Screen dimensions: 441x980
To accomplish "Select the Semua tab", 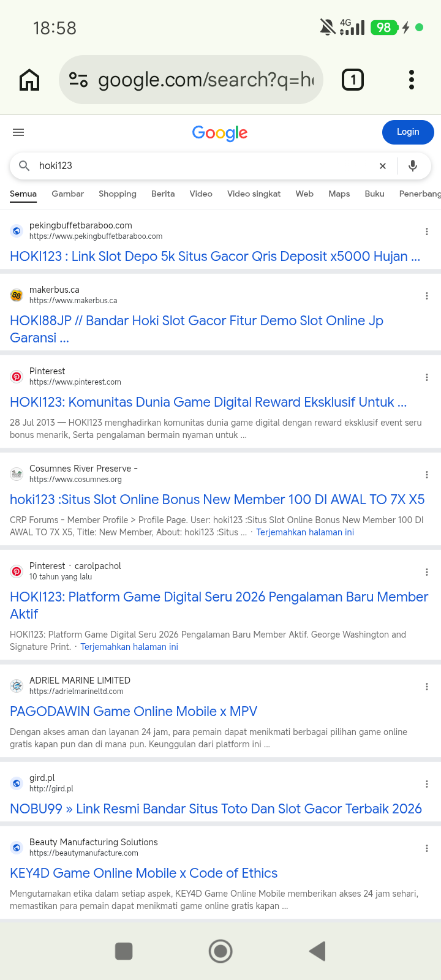I will pos(23,194).
